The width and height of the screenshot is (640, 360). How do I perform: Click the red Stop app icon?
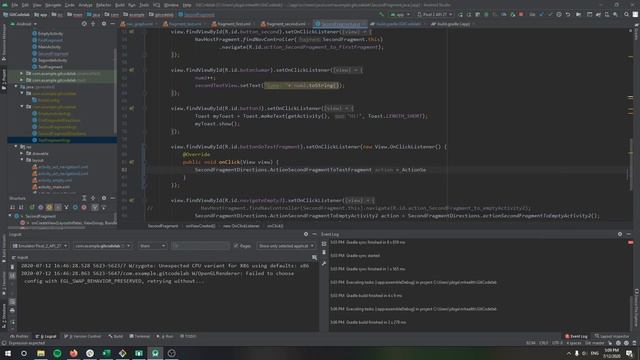pos(521,15)
